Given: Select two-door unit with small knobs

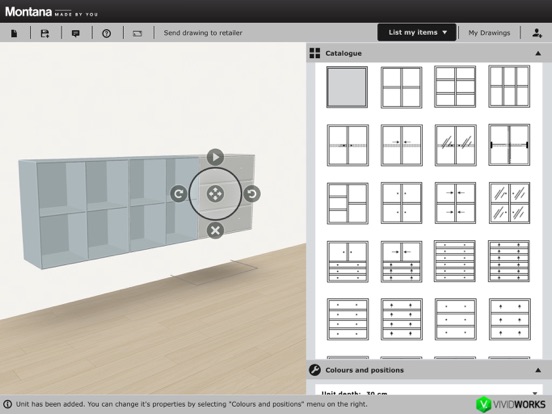Looking at the screenshot, I should 347,145.
